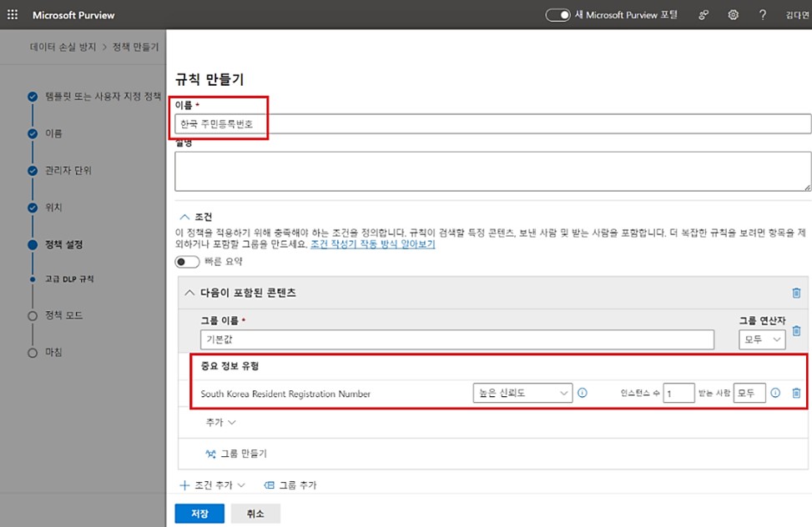
Task: Open the '그룹 연산자' dropdown
Action: coord(762,339)
